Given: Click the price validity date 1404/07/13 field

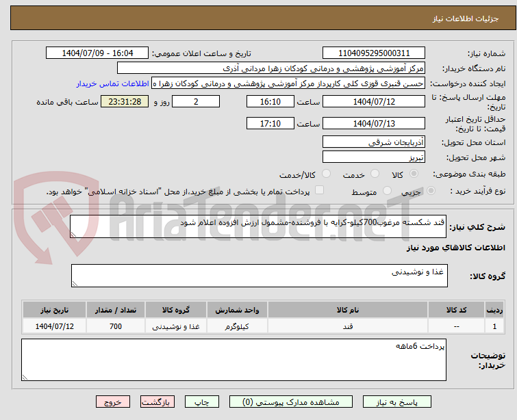Looking at the screenshot, I should coord(374,123).
